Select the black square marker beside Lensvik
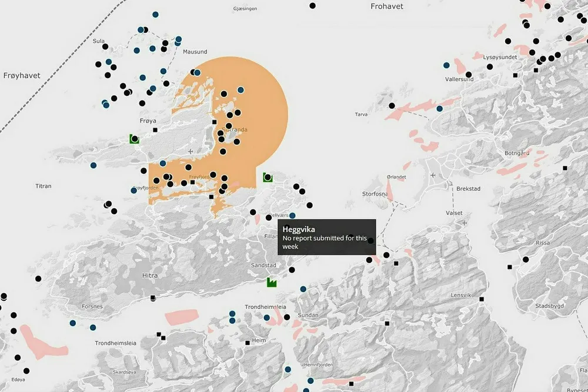 click(x=482, y=300)
